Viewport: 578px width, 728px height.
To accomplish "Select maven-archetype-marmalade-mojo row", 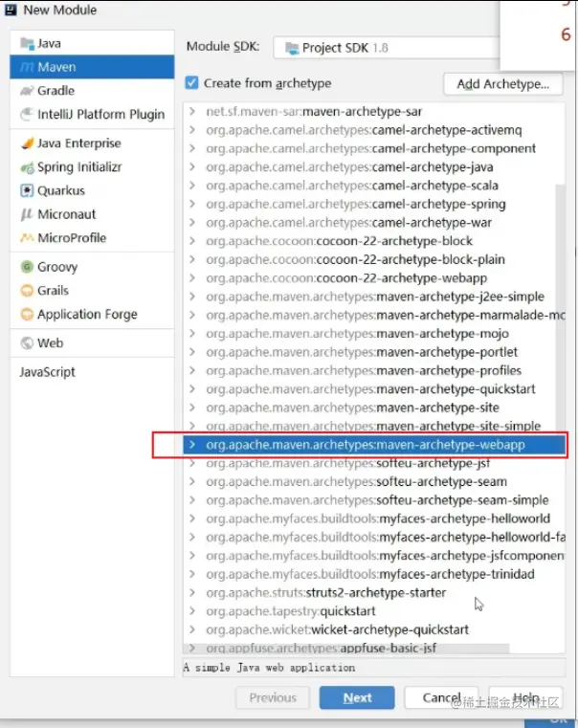I will point(374,316).
